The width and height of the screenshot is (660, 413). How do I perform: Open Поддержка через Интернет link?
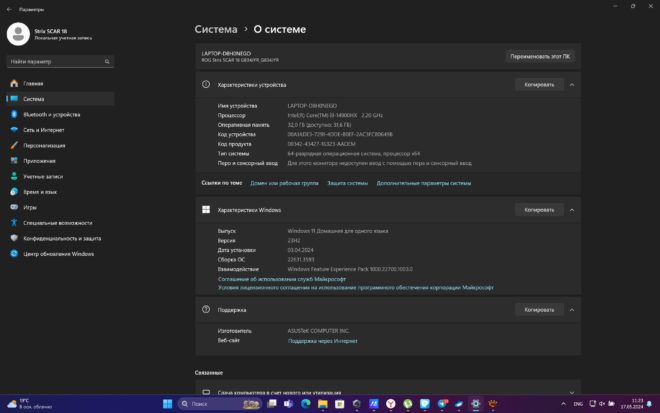pos(322,341)
